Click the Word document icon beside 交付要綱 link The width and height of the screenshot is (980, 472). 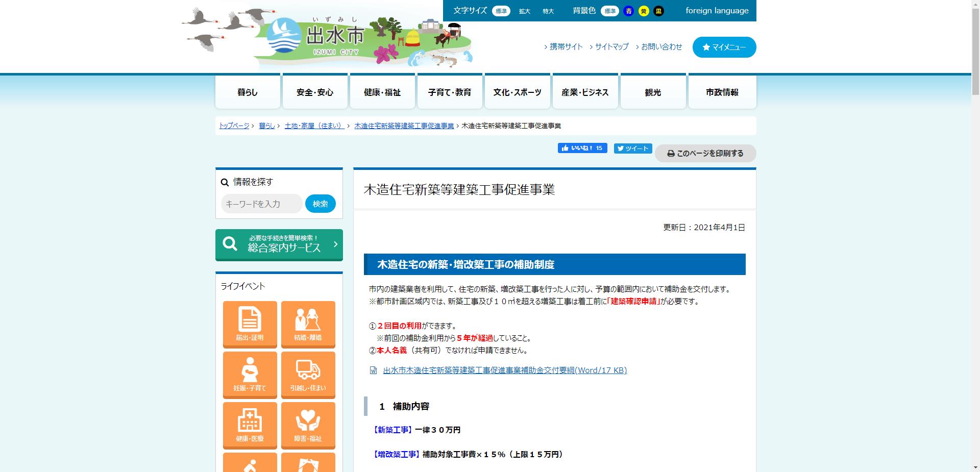click(x=372, y=370)
